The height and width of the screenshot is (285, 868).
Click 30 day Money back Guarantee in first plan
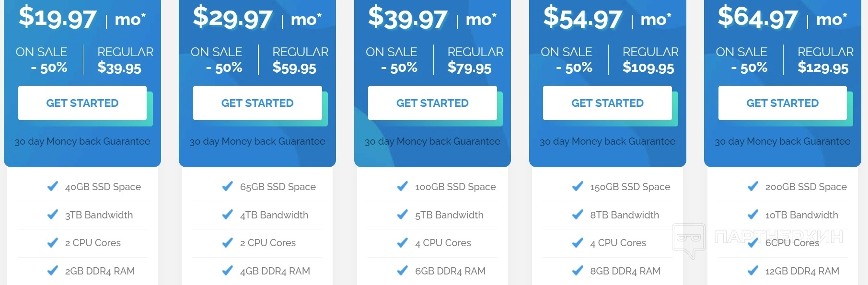[82, 141]
